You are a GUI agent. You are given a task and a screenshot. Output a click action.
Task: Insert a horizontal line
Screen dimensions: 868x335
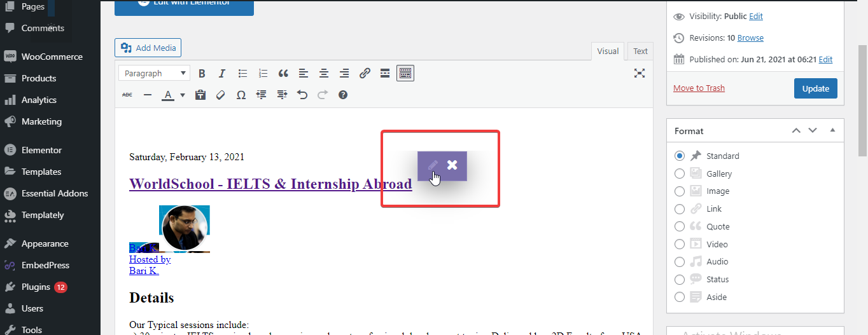point(147,95)
